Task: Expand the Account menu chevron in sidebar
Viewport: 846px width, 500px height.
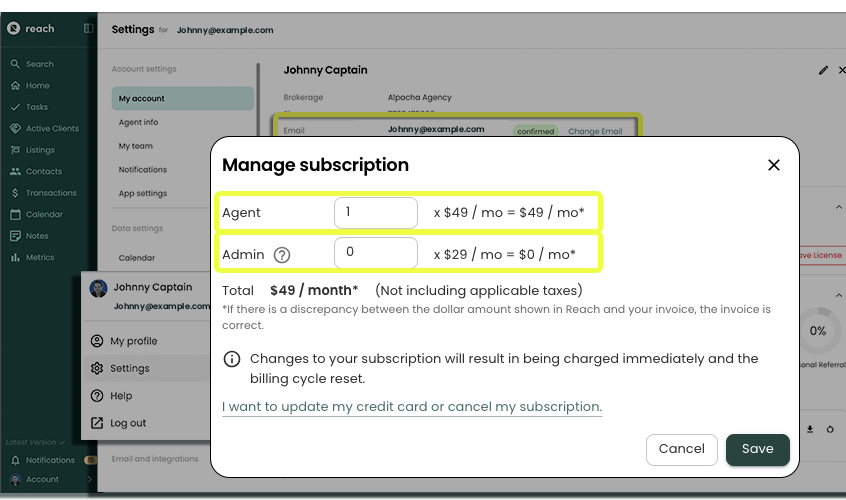Action: (90, 480)
